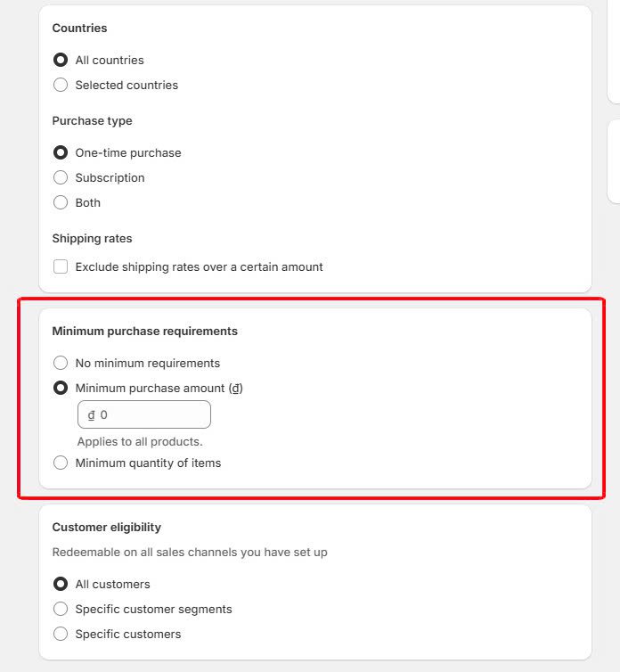The width and height of the screenshot is (620, 672).
Task: Click the Shipping rates heading
Action: pos(92,238)
